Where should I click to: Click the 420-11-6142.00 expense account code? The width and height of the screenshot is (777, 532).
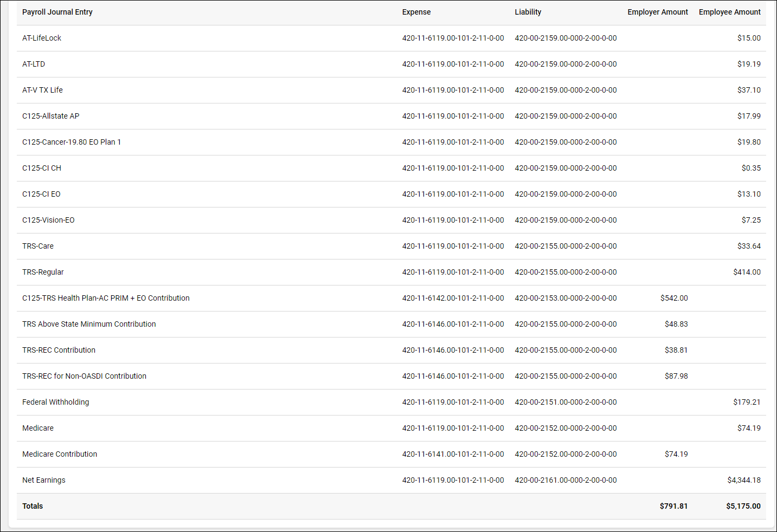coord(453,298)
